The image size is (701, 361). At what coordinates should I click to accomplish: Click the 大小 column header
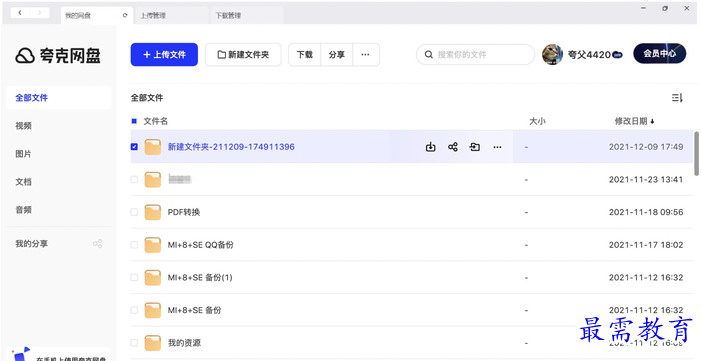(x=537, y=121)
